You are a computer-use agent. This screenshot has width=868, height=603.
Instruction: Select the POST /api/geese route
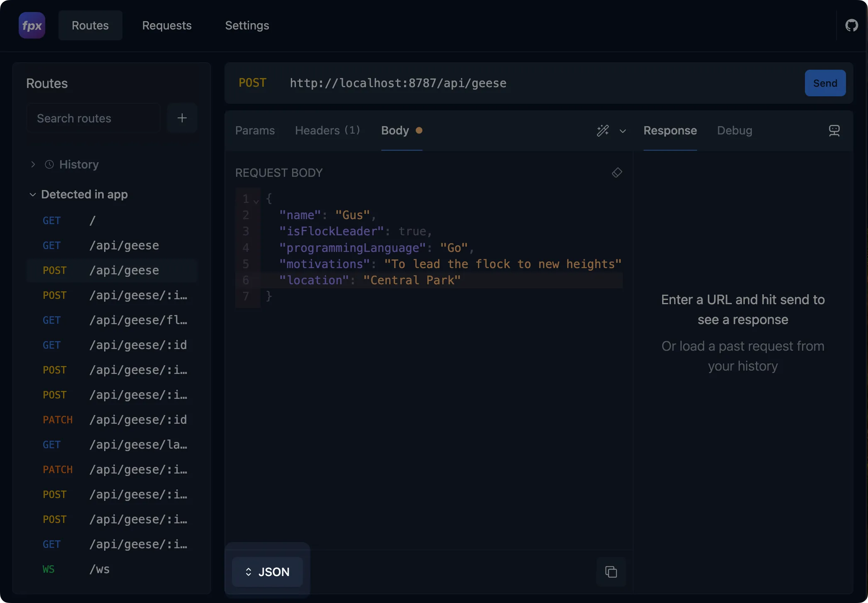[111, 271]
